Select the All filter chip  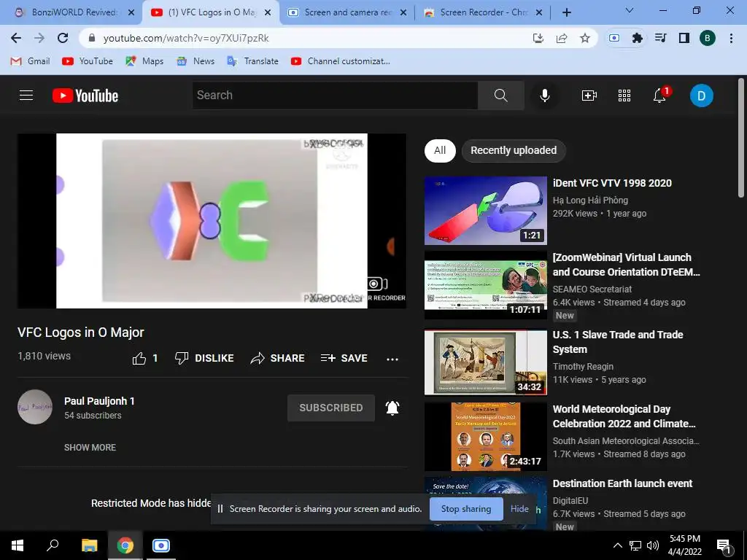[x=440, y=150]
